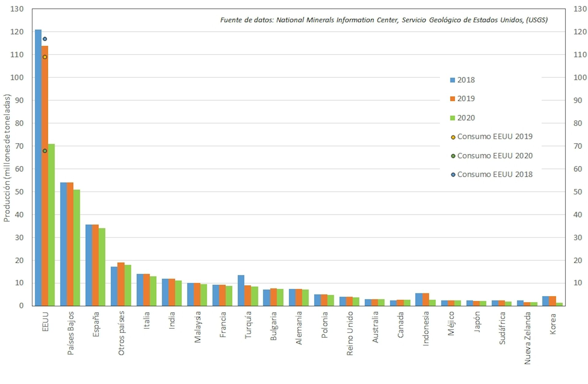Image resolution: width=588 pixels, height=384 pixels.
Task: Click the Turquía 2018 blue bar
Action: coord(241,290)
